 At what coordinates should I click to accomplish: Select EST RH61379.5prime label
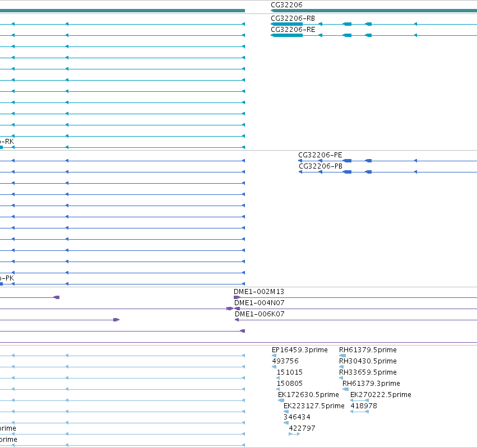pos(368,350)
